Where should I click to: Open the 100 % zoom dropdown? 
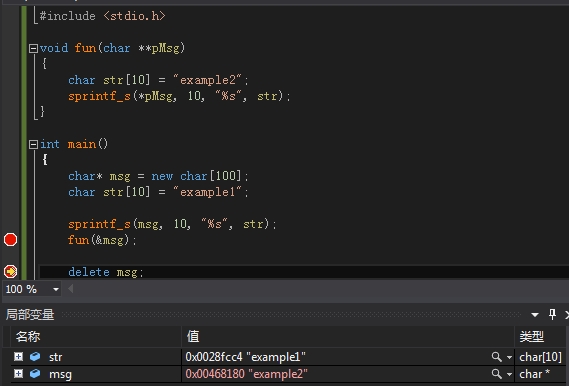click(56, 289)
